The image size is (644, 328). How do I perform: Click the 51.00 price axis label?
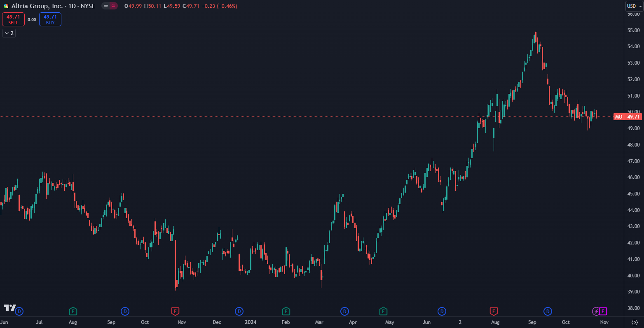[633, 96]
